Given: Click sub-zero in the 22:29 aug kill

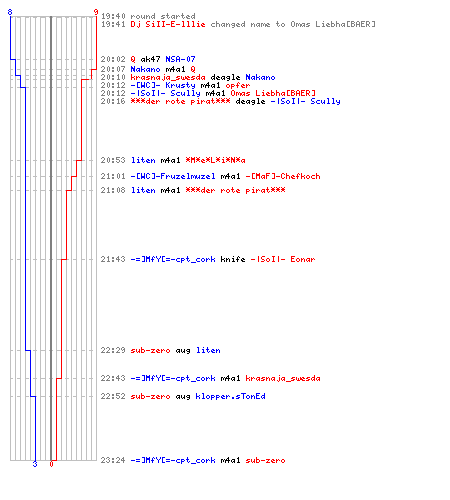Looking at the screenshot, I should (x=150, y=350).
